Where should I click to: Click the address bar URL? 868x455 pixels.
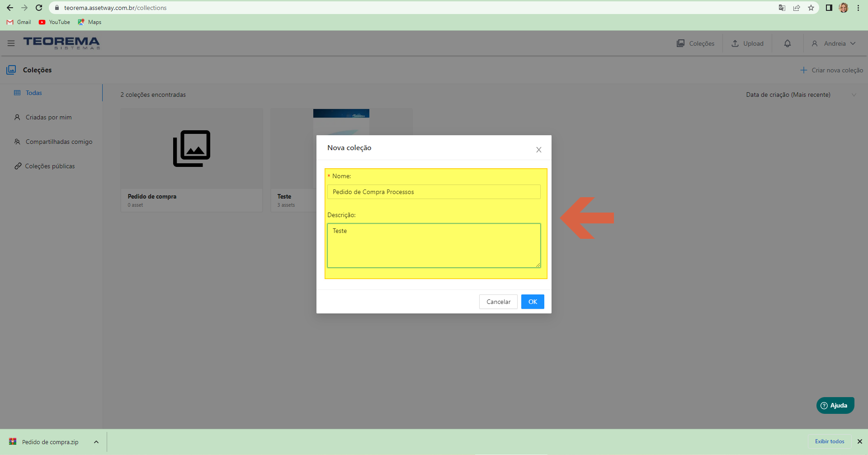pos(115,8)
